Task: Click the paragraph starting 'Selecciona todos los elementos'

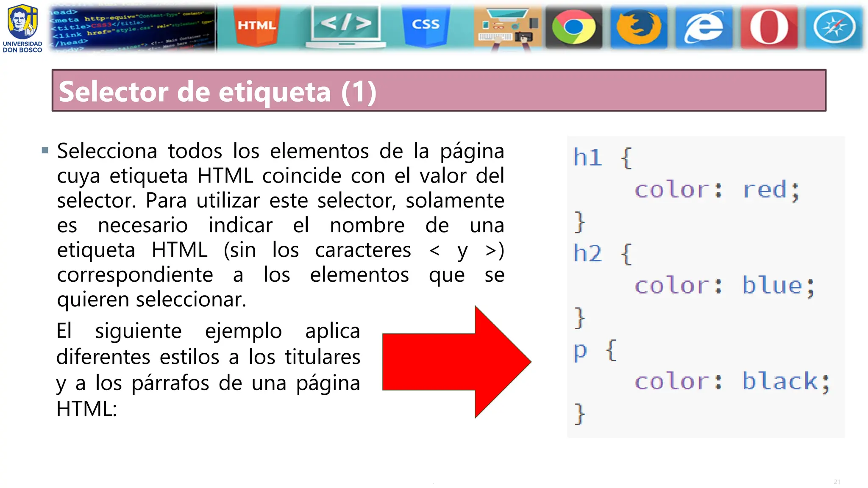Action: click(x=281, y=225)
